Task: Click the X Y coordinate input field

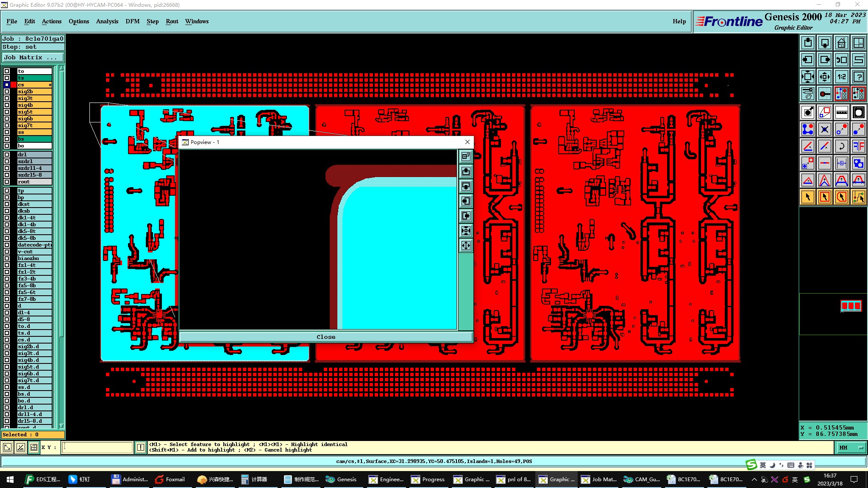Action: (97, 447)
